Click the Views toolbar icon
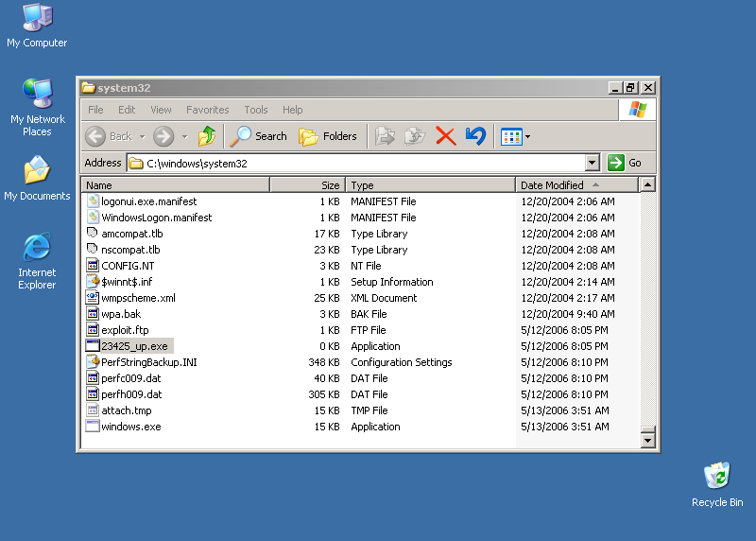The image size is (756, 541). [x=511, y=137]
